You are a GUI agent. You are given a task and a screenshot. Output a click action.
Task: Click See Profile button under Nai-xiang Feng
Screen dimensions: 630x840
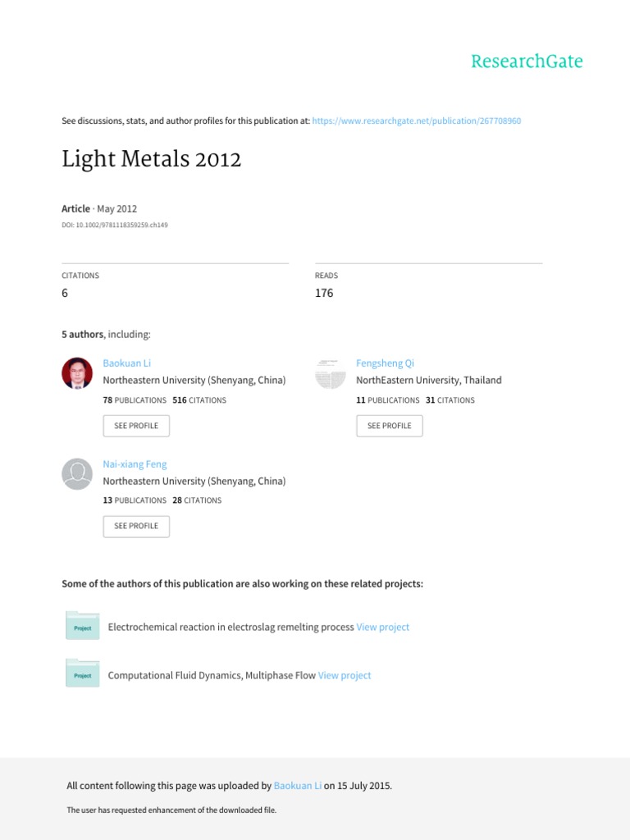pos(136,526)
